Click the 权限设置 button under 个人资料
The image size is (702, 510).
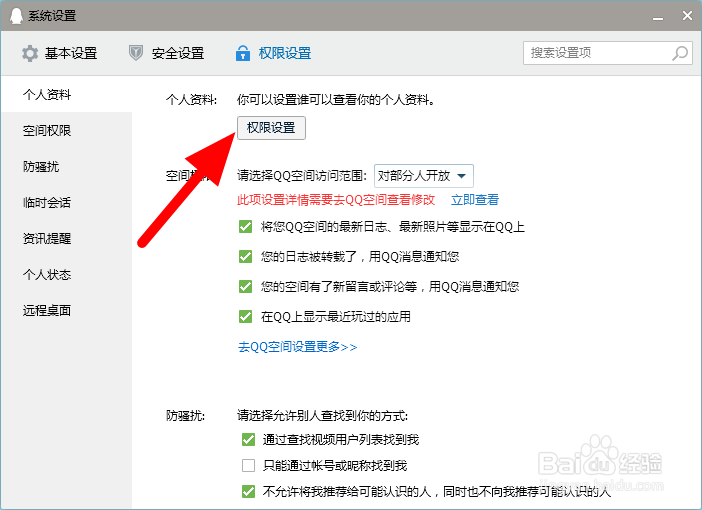coord(271,128)
